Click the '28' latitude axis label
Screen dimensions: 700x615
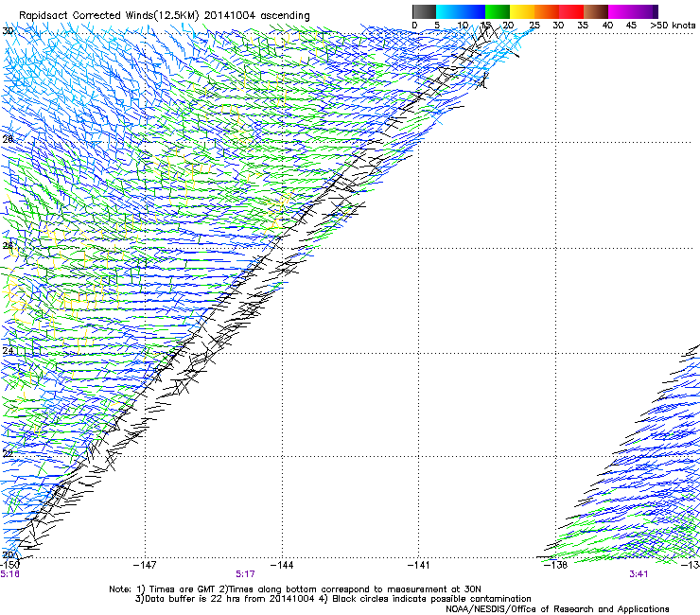pyautogui.click(x=8, y=139)
